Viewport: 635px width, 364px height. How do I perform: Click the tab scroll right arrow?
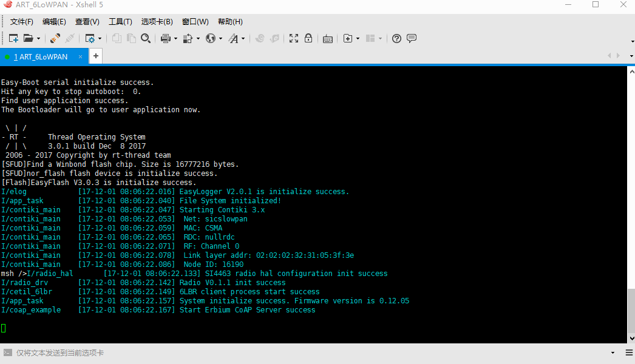pyautogui.click(x=619, y=56)
